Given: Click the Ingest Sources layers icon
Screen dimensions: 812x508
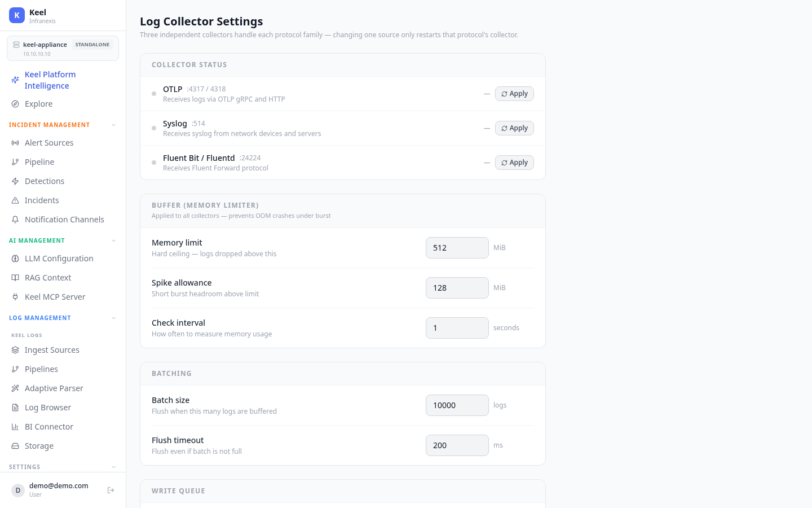Looking at the screenshot, I should click(15, 350).
